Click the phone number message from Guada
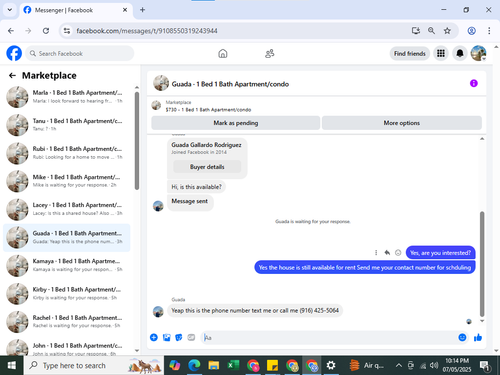The image size is (500, 375). click(255, 311)
